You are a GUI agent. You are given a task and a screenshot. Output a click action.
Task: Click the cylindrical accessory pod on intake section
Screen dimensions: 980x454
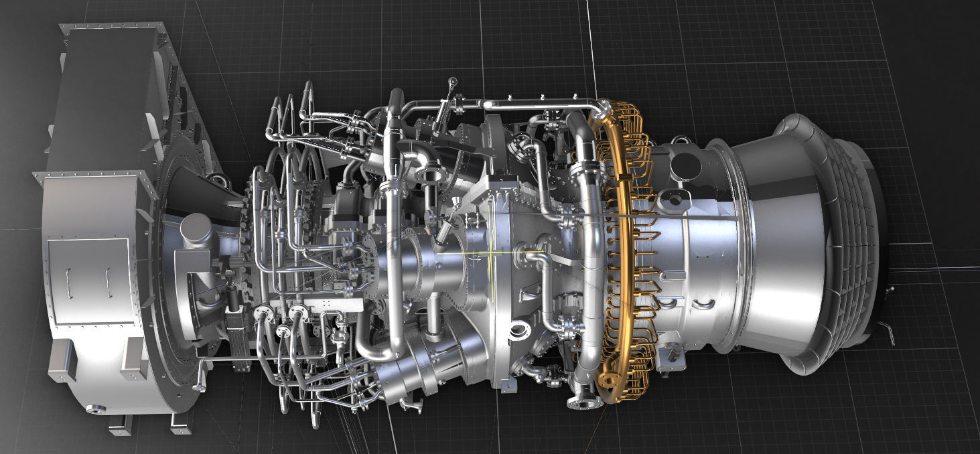(x=194, y=228)
